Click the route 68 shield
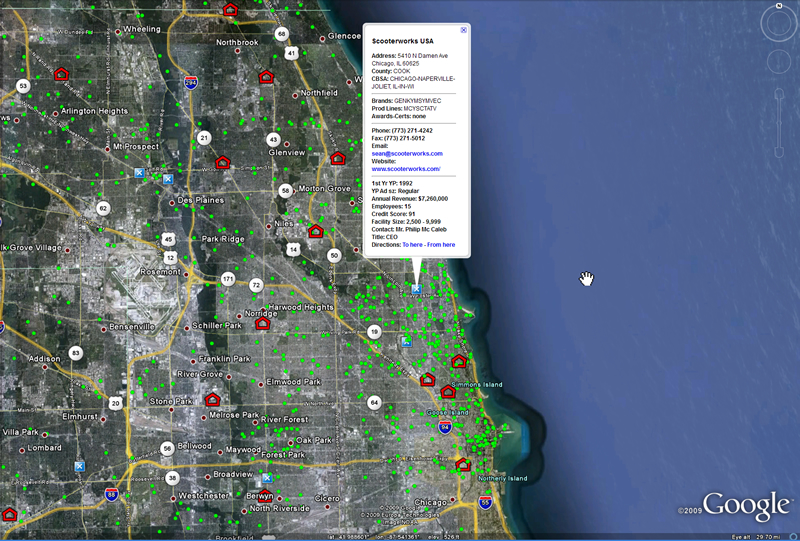Image resolution: width=800 pixels, height=541 pixels. point(282,34)
